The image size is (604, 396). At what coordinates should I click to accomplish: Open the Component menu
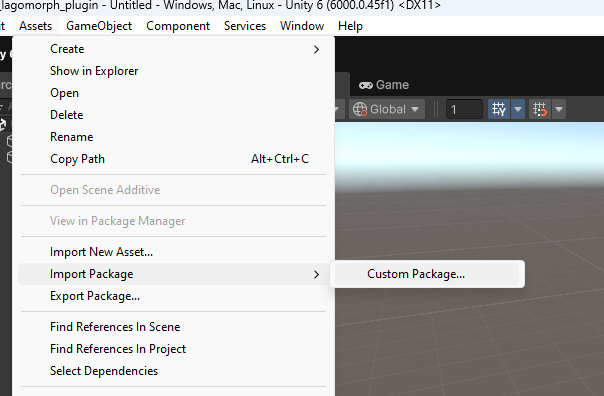click(x=178, y=26)
